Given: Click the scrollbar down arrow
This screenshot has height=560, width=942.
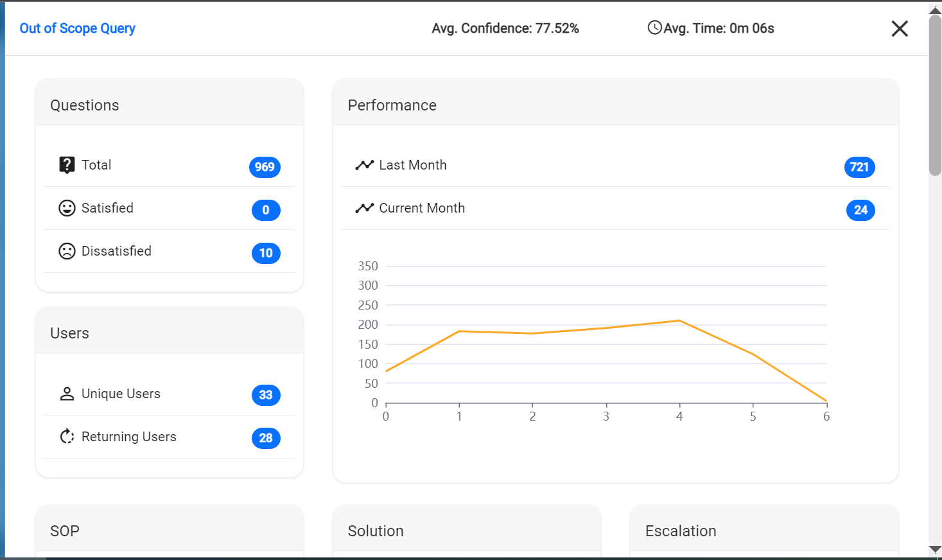Looking at the screenshot, I should click(935, 550).
